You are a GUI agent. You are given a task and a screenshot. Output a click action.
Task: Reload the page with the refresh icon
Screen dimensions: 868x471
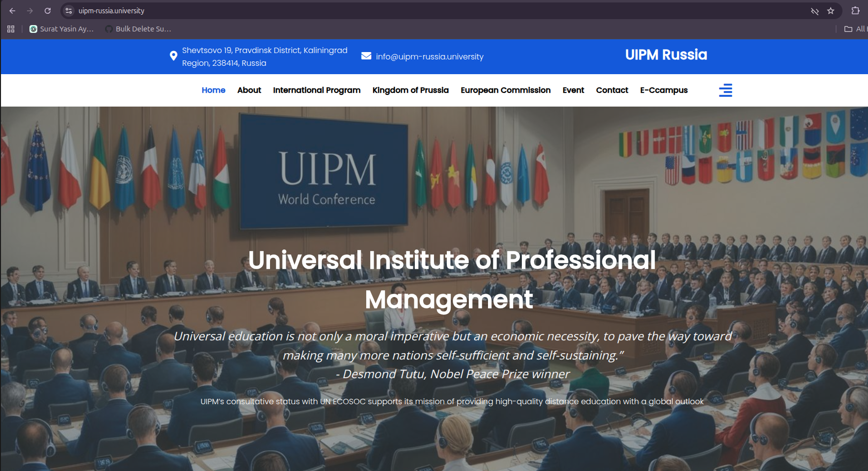pyautogui.click(x=48, y=11)
